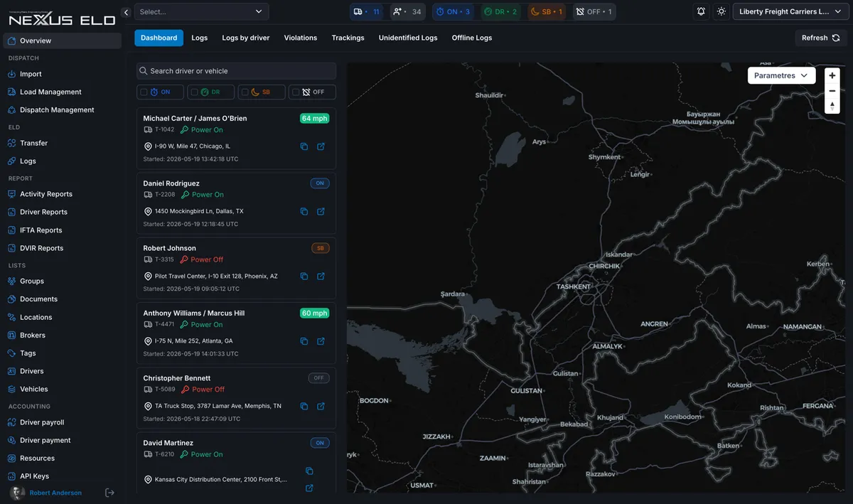Enable the ON status filter checkbox
Viewport: 853px width, 504px height.
pos(144,92)
